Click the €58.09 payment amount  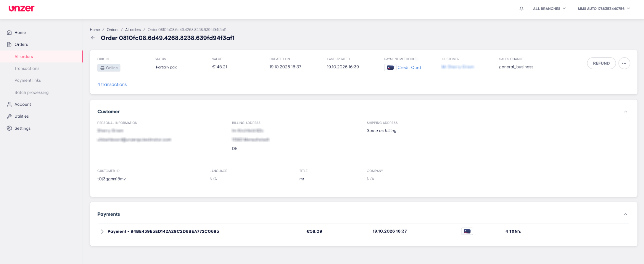point(314,231)
